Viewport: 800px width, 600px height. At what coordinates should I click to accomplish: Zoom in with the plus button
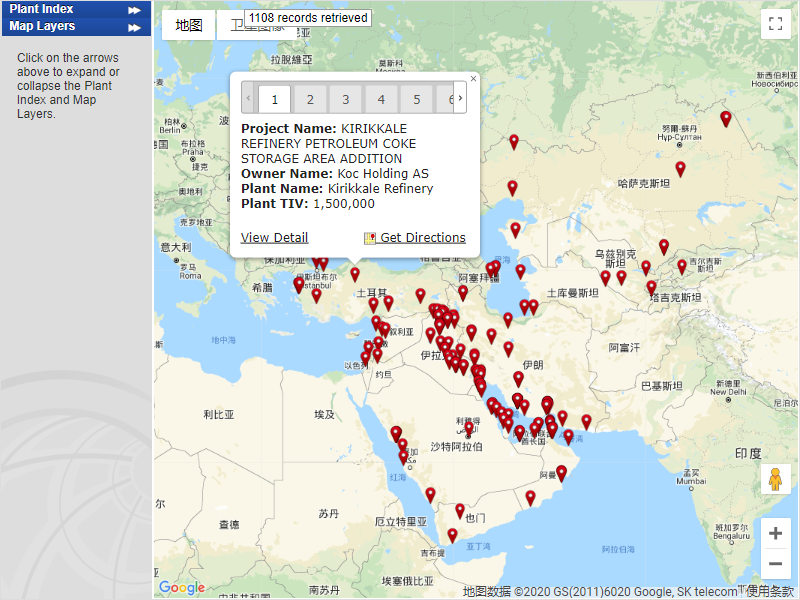coord(775,534)
